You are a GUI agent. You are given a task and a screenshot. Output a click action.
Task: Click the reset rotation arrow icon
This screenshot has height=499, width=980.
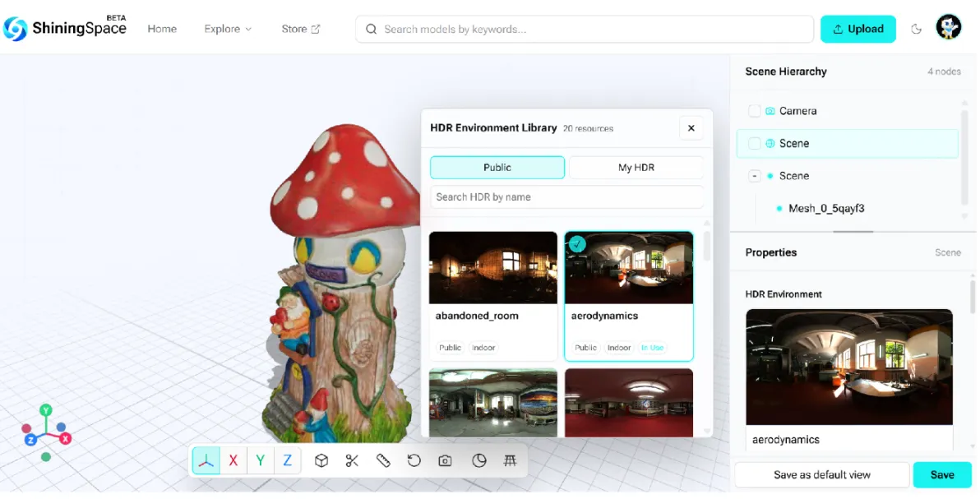[414, 461]
